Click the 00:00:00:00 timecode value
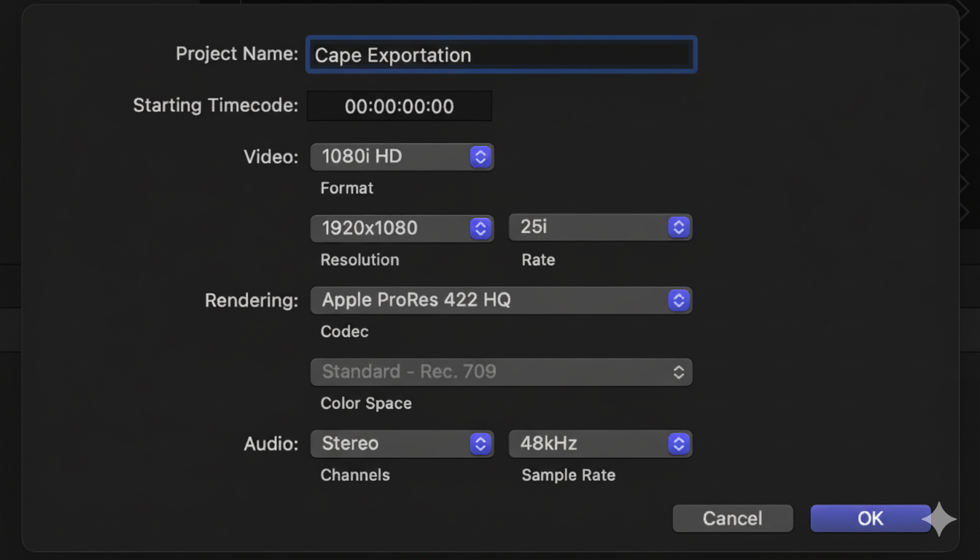Screen dimensions: 980x560 click(399, 106)
